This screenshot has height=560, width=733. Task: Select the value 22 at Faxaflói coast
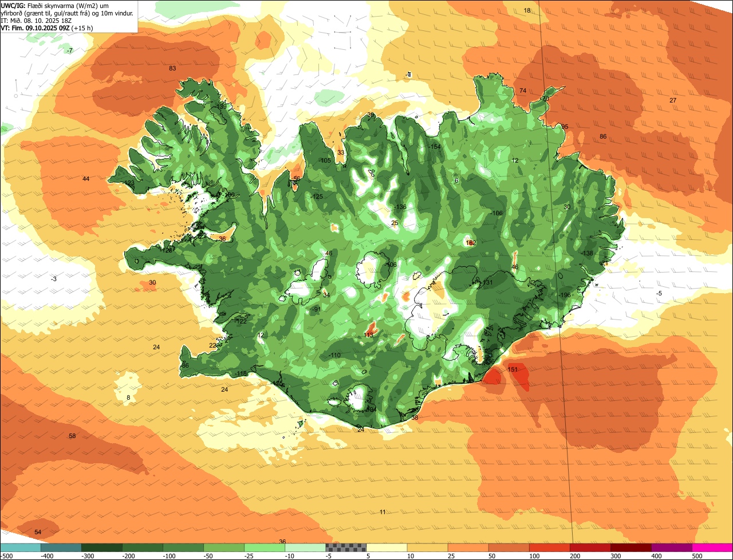(x=212, y=346)
